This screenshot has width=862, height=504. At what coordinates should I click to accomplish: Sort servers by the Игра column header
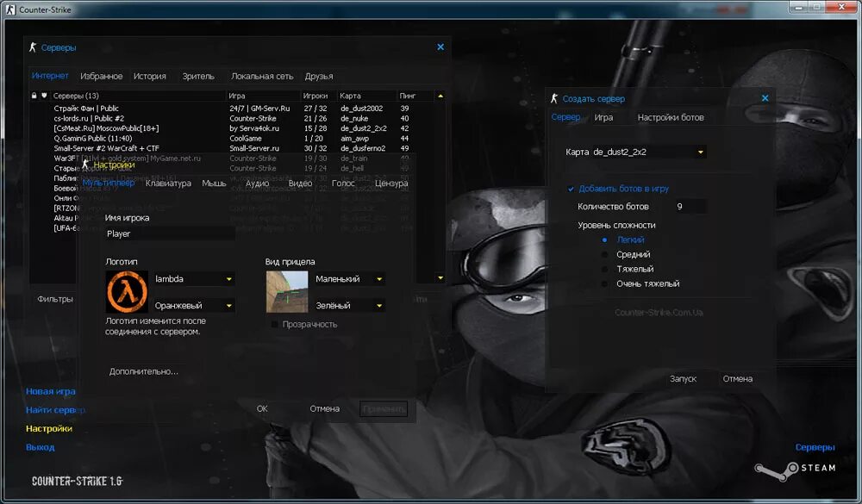click(263, 96)
